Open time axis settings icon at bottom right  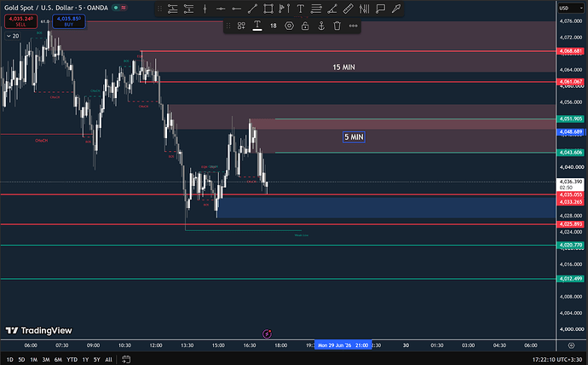click(x=571, y=345)
